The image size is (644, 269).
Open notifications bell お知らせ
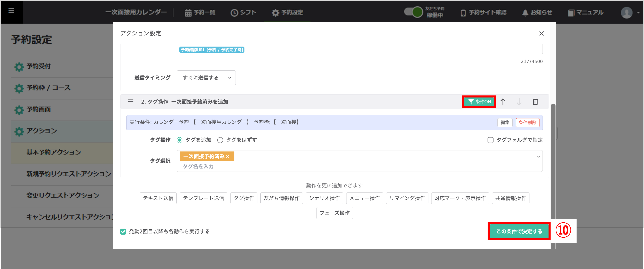click(x=537, y=13)
